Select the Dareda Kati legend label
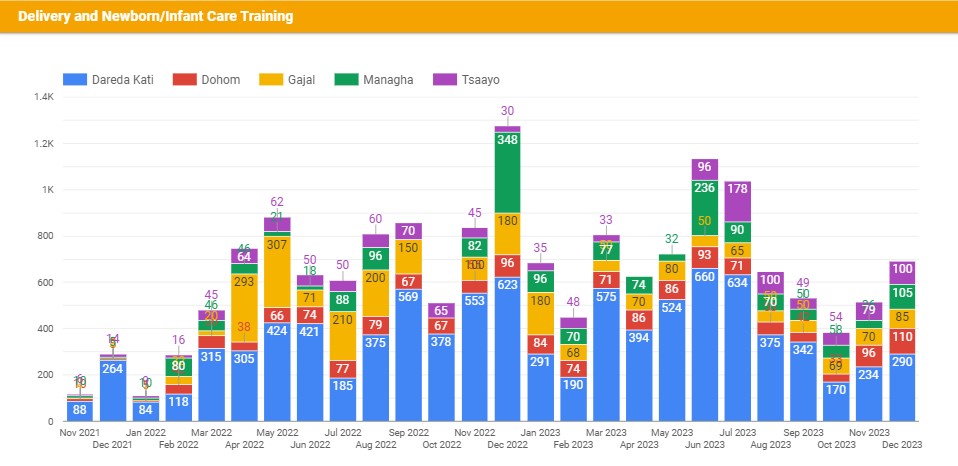958x466 pixels. coord(123,79)
